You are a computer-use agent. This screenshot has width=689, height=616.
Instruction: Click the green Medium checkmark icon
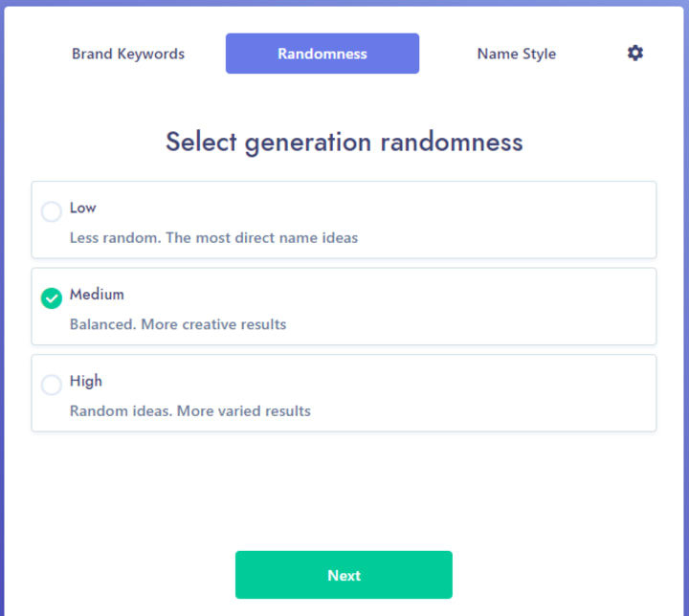pos(52,298)
